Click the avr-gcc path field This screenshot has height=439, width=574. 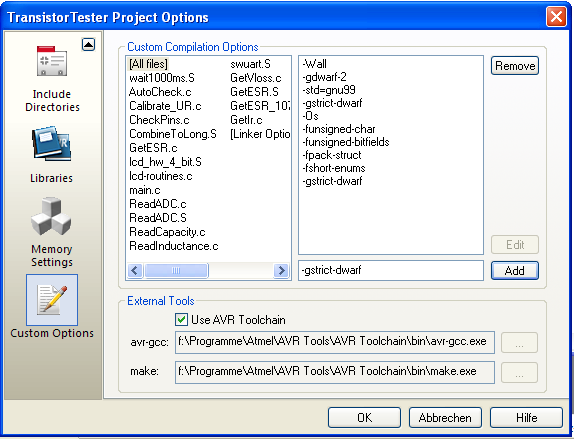(335, 342)
